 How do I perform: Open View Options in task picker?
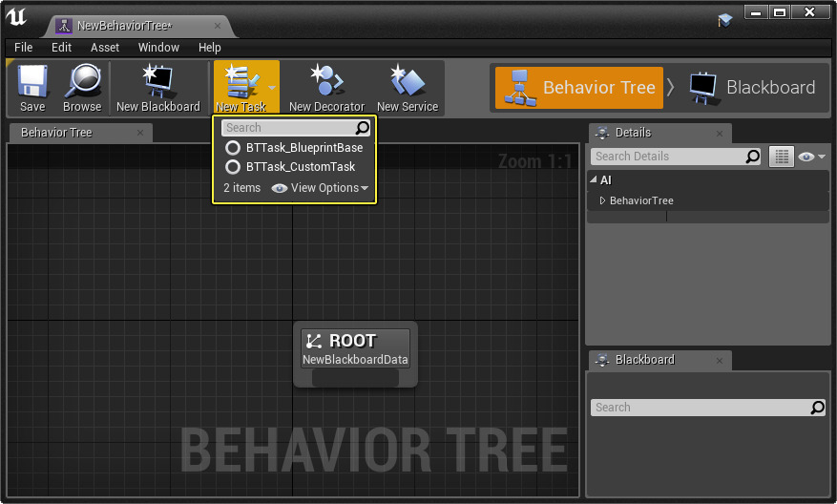(320, 188)
